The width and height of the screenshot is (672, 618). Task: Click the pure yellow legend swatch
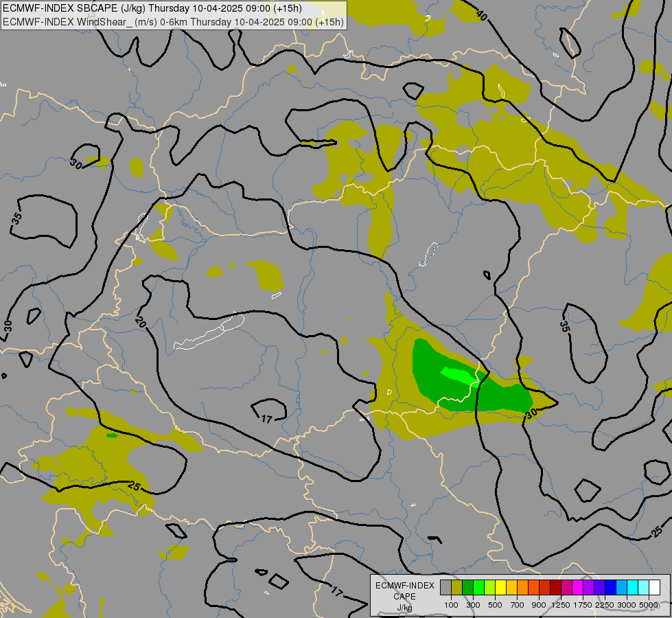(500, 587)
